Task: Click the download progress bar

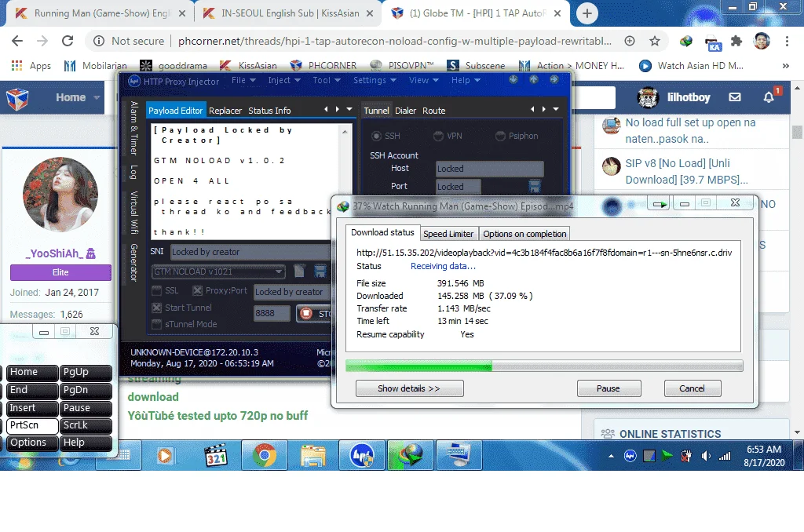Action: [x=544, y=366]
